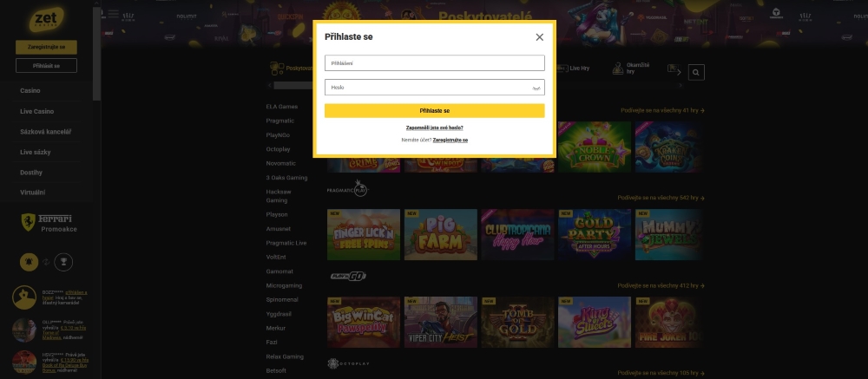This screenshot has width=868, height=379.
Task: Open the Zapomněli jste své heslo link
Action: [x=435, y=127]
